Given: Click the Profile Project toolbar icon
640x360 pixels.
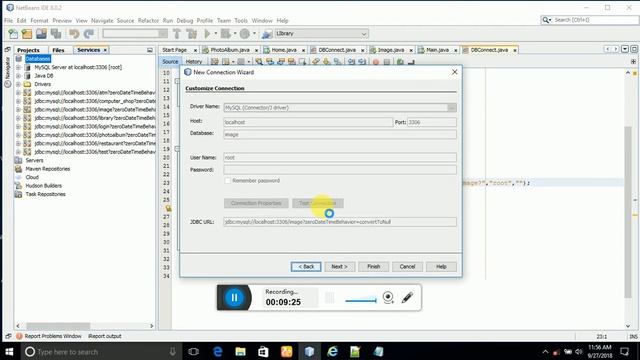Looking at the screenshot, I should (x=245, y=33).
